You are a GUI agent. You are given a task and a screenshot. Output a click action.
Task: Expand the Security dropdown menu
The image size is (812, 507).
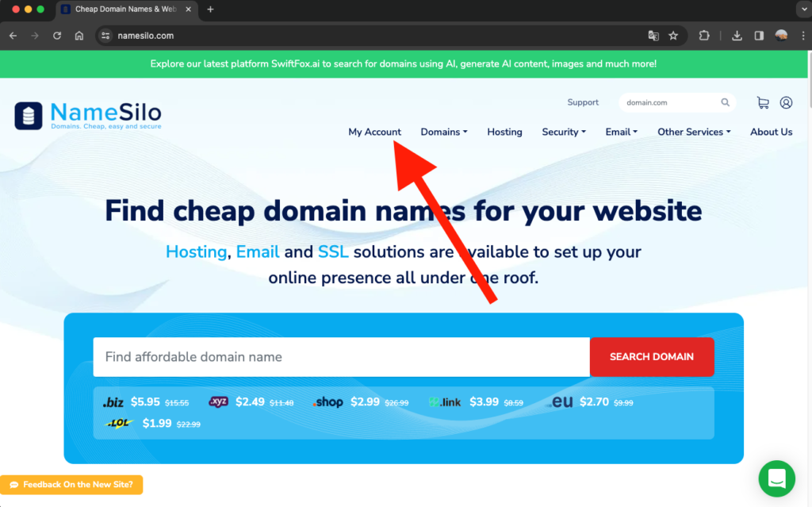click(564, 133)
